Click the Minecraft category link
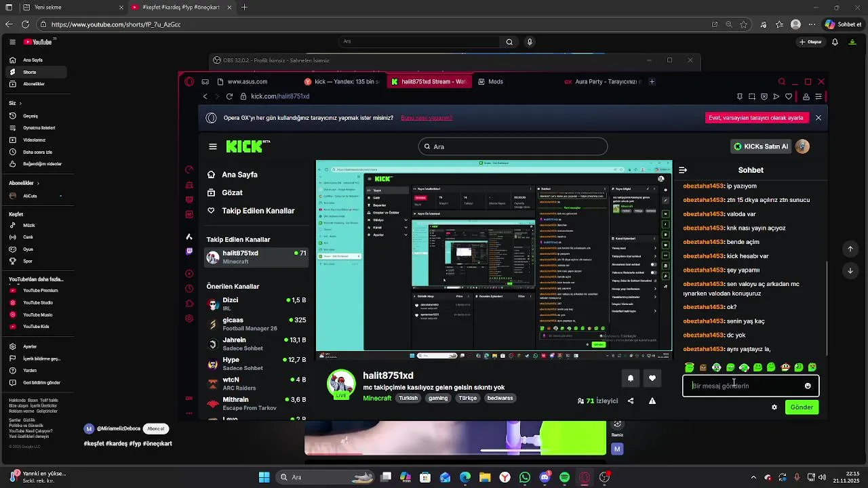 click(x=377, y=399)
